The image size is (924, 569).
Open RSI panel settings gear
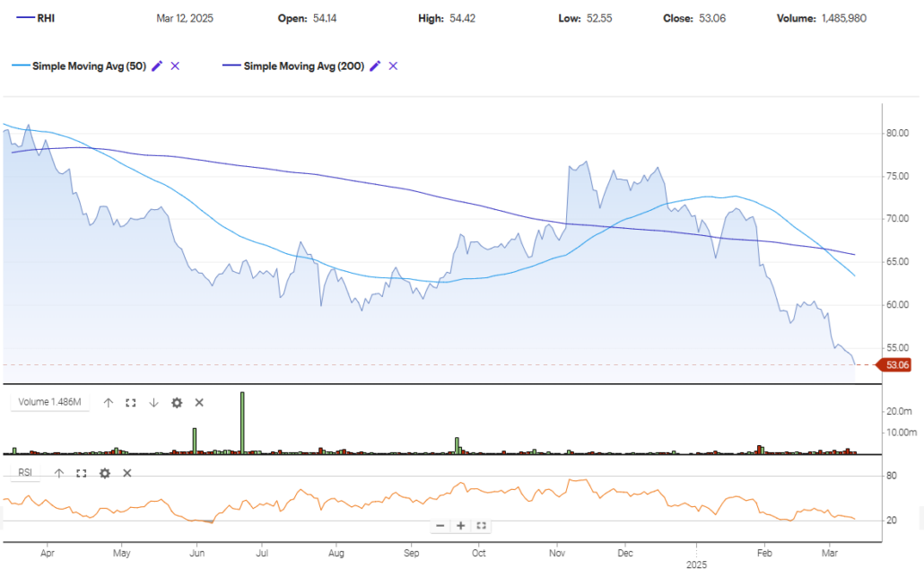pyautogui.click(x=105, y=473)
